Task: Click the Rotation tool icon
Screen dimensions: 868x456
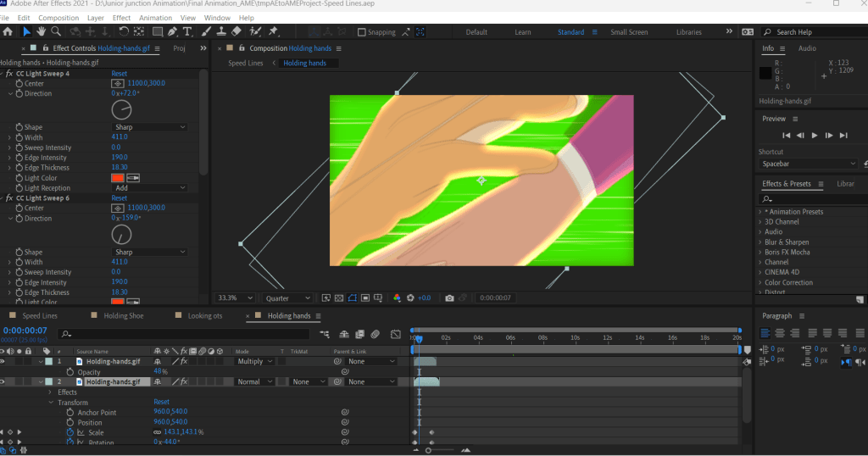Action: coord(124,32)
